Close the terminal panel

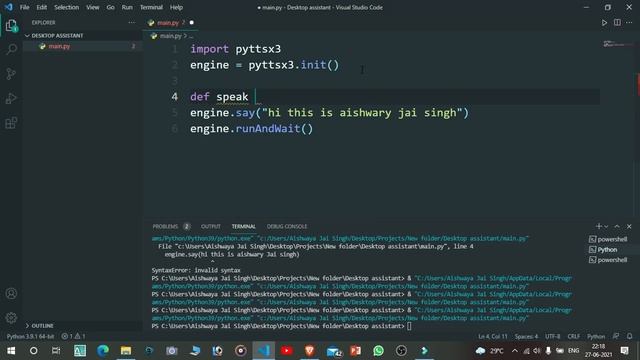[629, 226]
